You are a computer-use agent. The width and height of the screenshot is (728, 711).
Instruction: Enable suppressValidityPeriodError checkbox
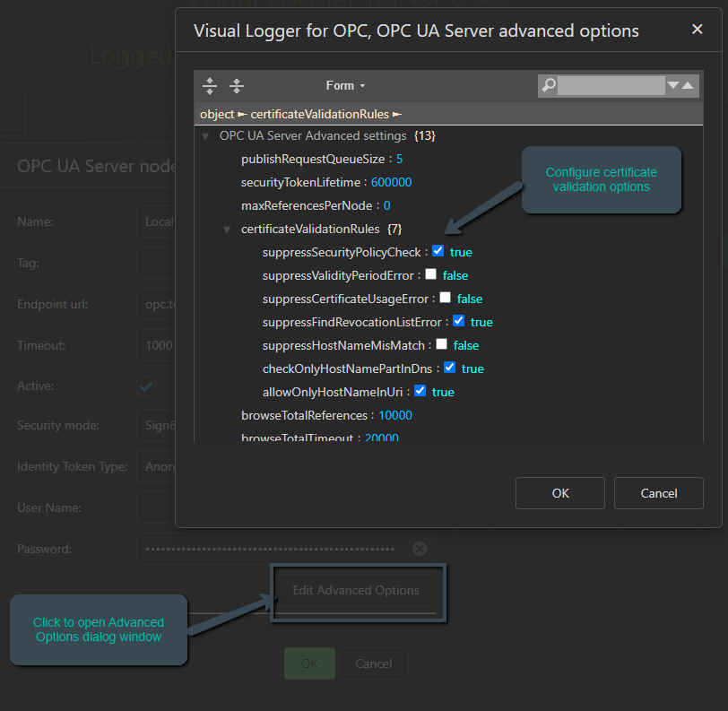[x=431, y=274]
